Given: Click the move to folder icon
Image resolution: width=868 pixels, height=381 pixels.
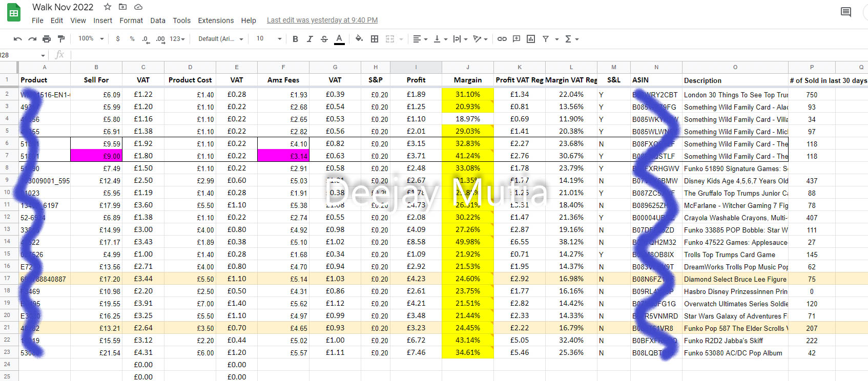Looking at the screenshot, I should click(x=122, y=7).
